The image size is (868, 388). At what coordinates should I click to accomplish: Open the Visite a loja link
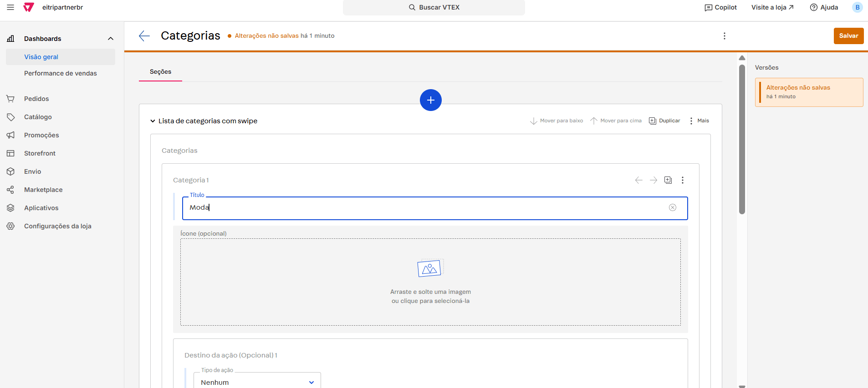tap(772, 7)
